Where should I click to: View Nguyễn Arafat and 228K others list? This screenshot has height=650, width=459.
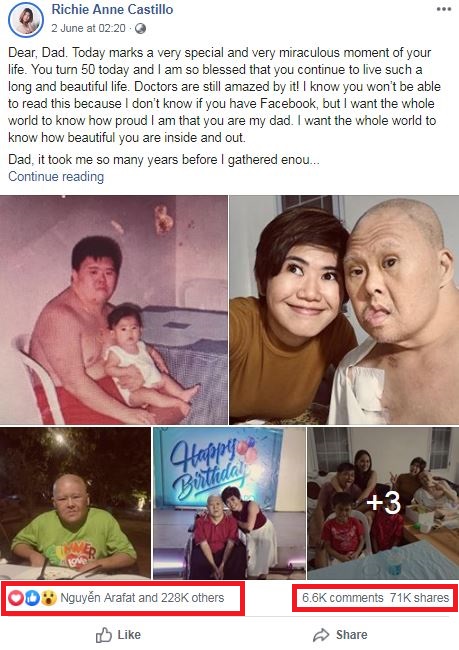142,598
